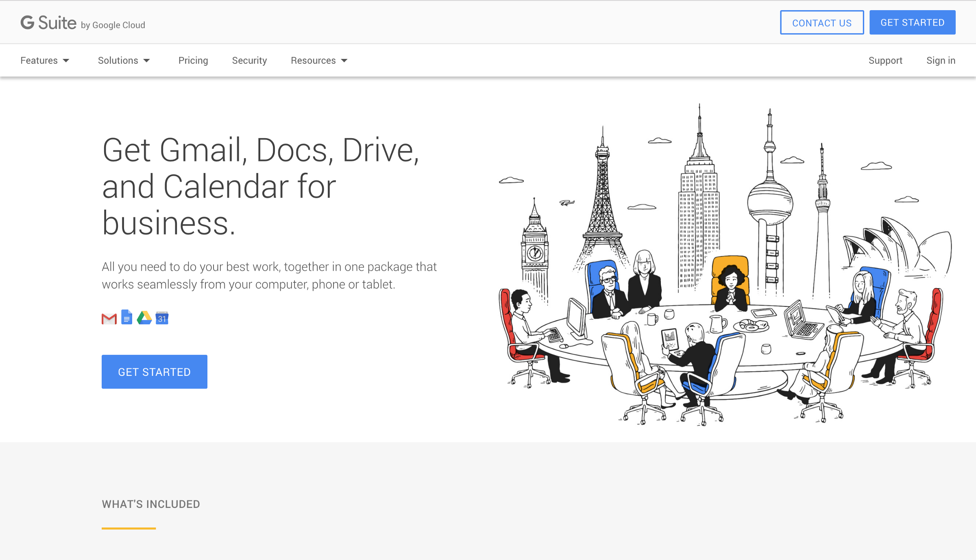976x560 pixels.
Task: Click the Google Calendar icon
Action: [x=162, y=318]
